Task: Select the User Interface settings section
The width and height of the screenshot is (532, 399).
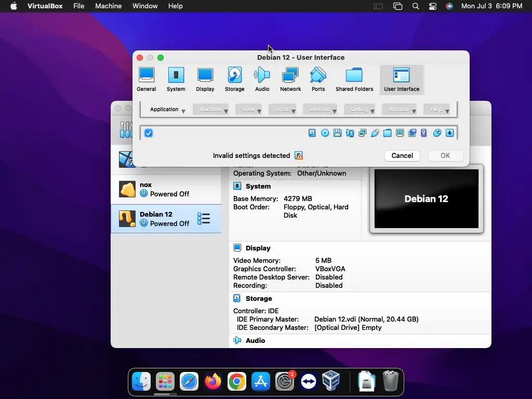Action: click(402, 79)
